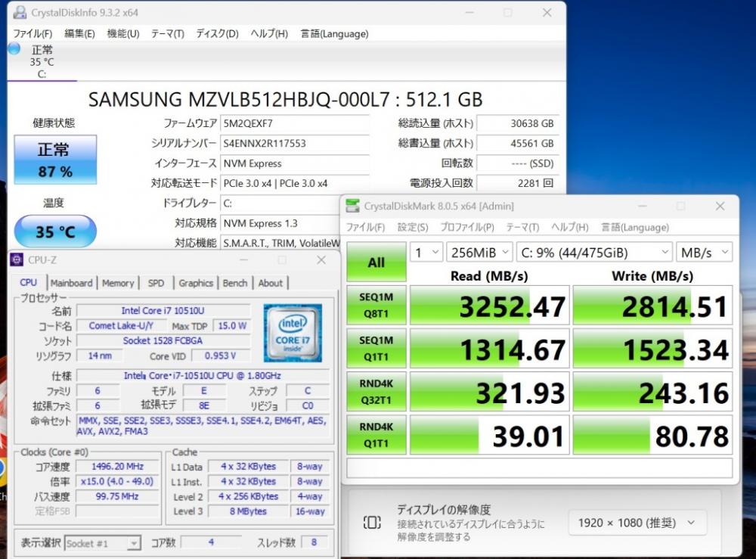Open the 256MiB test size dropdown
Viewport: 756px width, 559px height.
pos(479,252)
